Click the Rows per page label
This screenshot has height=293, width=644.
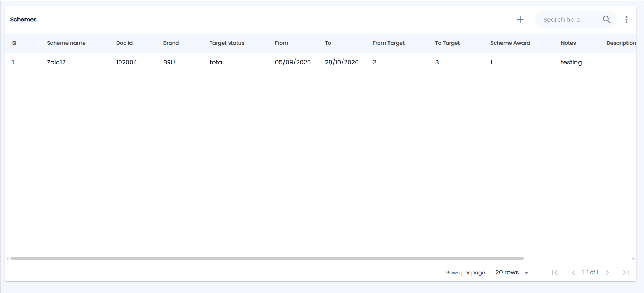[x=466, y=273]
